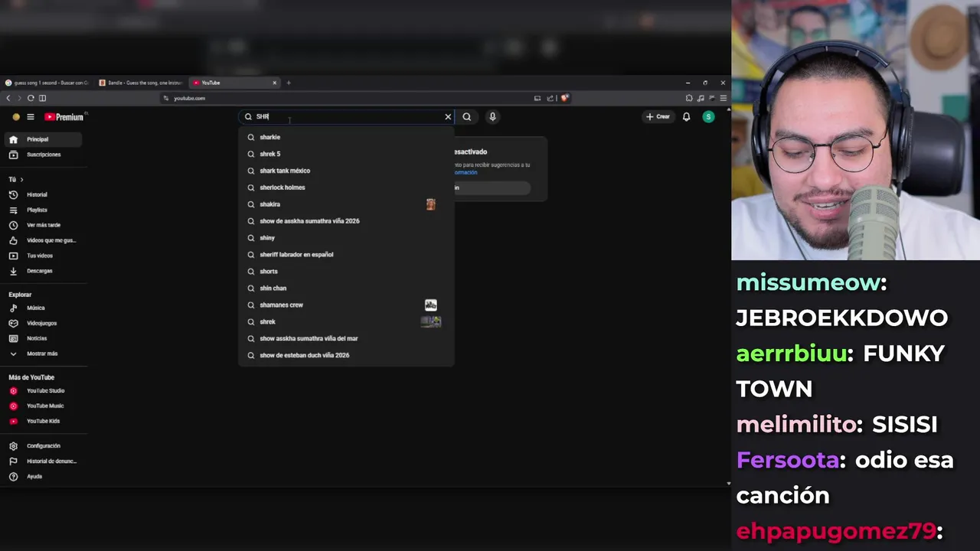Open YouTube Music link
The height and width of the screenshot is (551, 980).
[43, 406]
